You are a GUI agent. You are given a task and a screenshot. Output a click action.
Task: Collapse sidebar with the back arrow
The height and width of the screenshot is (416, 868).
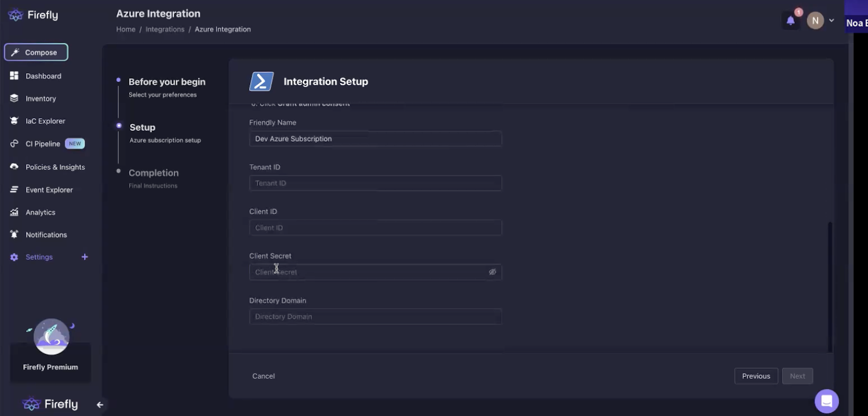[x=100, y=405]
